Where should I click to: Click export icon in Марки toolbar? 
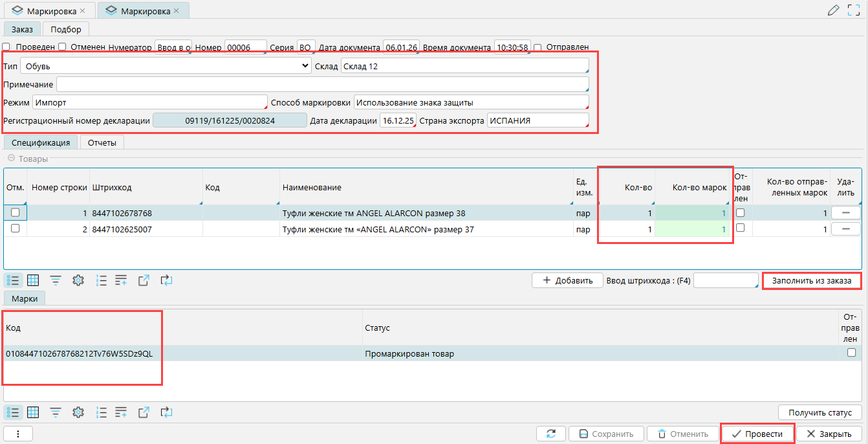click(x=144, y=412)
